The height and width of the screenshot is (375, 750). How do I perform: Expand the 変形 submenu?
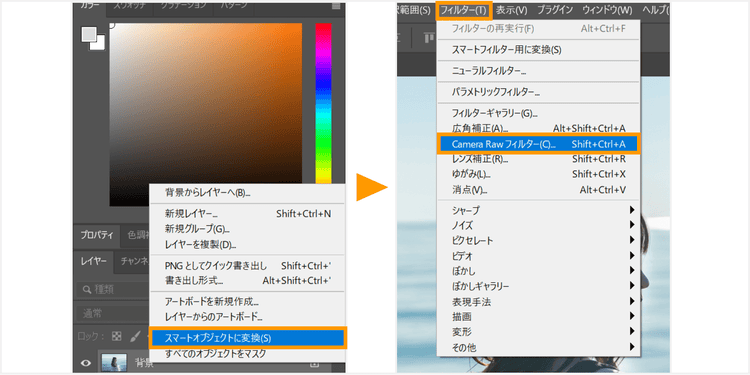538,332
